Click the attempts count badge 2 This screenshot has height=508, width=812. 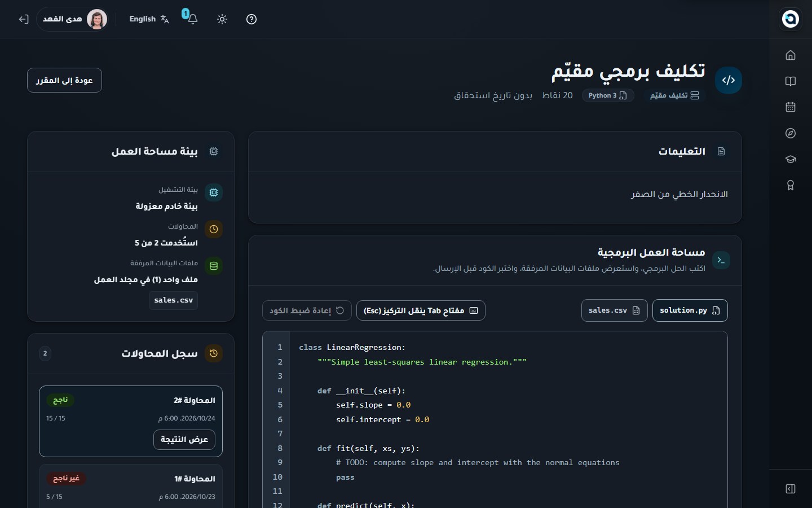point(45,354)
